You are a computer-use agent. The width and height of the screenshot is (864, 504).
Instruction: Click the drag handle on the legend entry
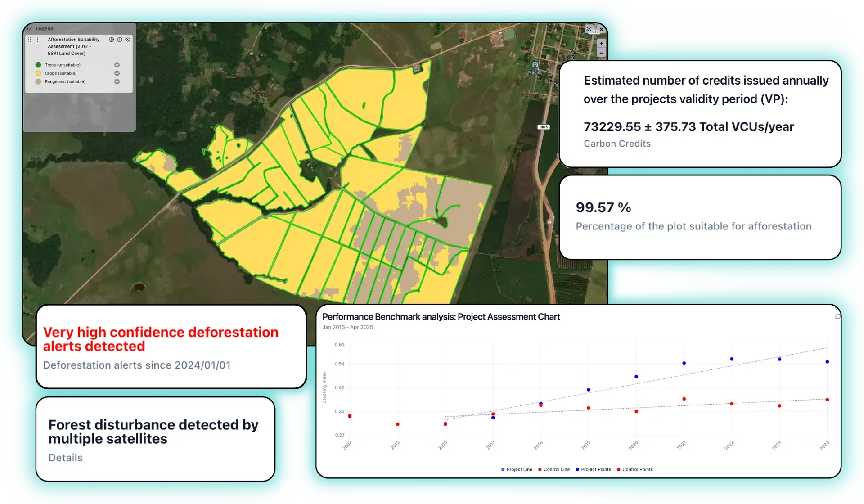pyautogui.click(x=30, y=40)
